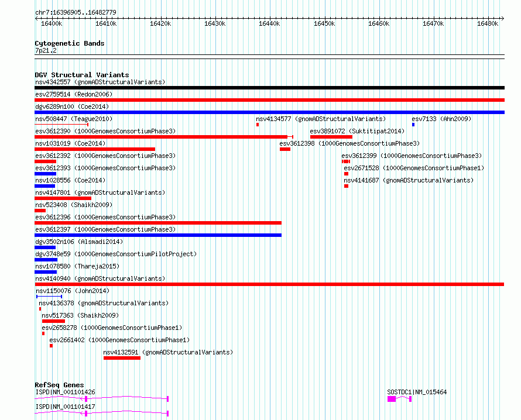Select small red nsv523408 variant bar
Viewport: 521px width, 420px height.
(x=40, y=211)
